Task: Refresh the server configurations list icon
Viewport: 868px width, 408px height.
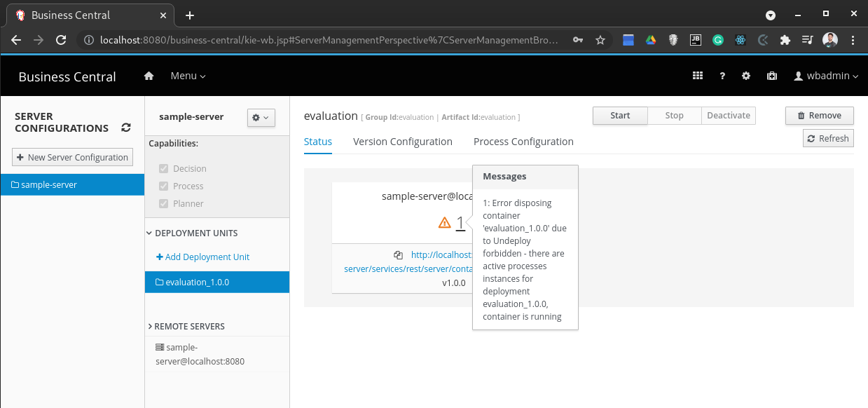Action: coord(126,128)
